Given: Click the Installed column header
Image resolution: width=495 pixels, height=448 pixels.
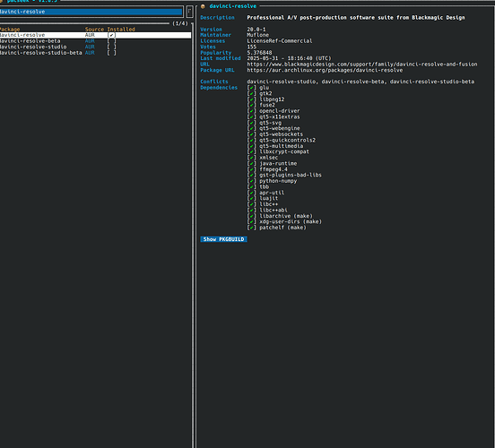Looking at the screenshot, I should (x=121, y=29).
